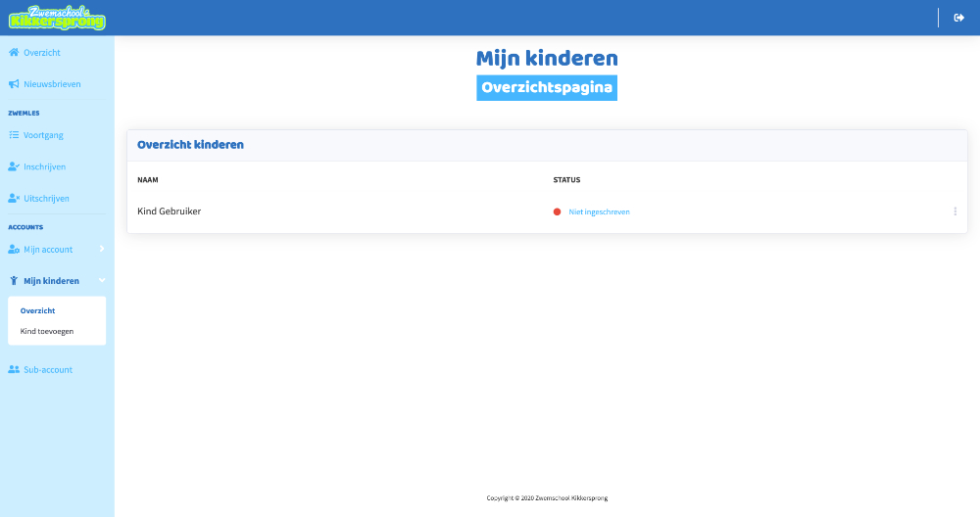Click the user-cog icon for Mijn account
This screenshot has width=980, height=517.
coord(14,250)
